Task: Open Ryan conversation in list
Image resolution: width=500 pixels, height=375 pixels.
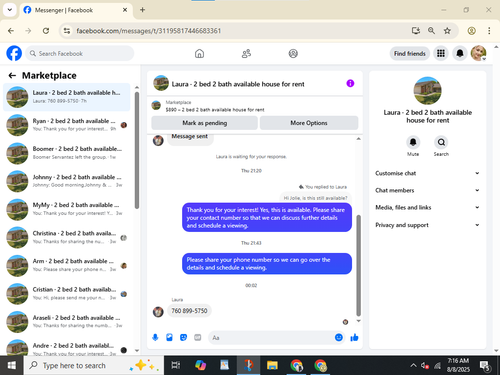Action: (67, 125)
